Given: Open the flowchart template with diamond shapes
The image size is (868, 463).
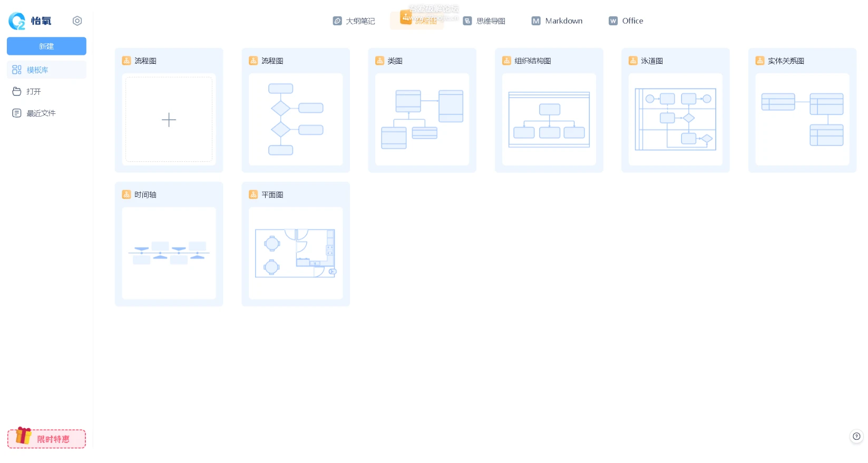Looking at the screenshot, I should click(x=296, y=119).
